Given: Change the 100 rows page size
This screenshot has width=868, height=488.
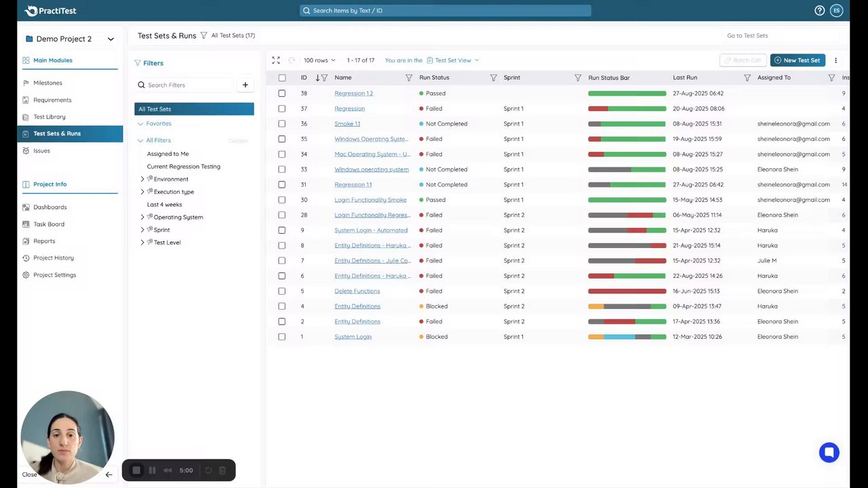Looking at the screenshot, I should click(x=319, y=60).
